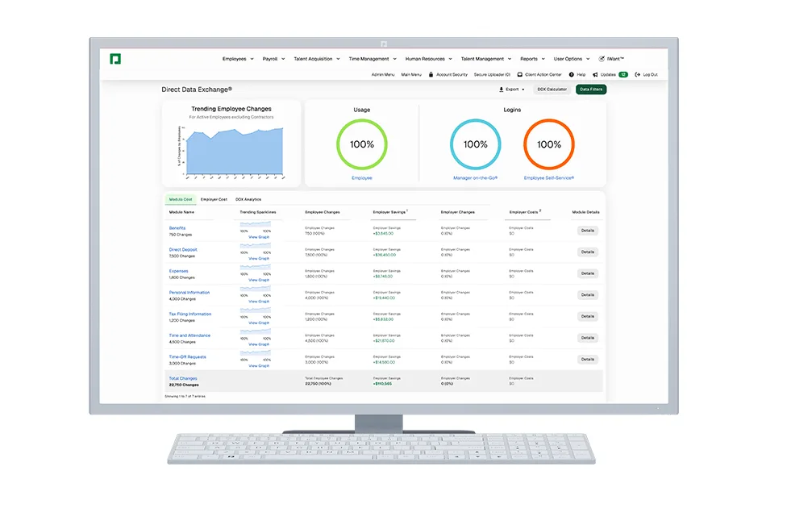Viewport: 812px width, 508px height.
Task: Open Details for Benefits module
Action: [x=588, y=231]
